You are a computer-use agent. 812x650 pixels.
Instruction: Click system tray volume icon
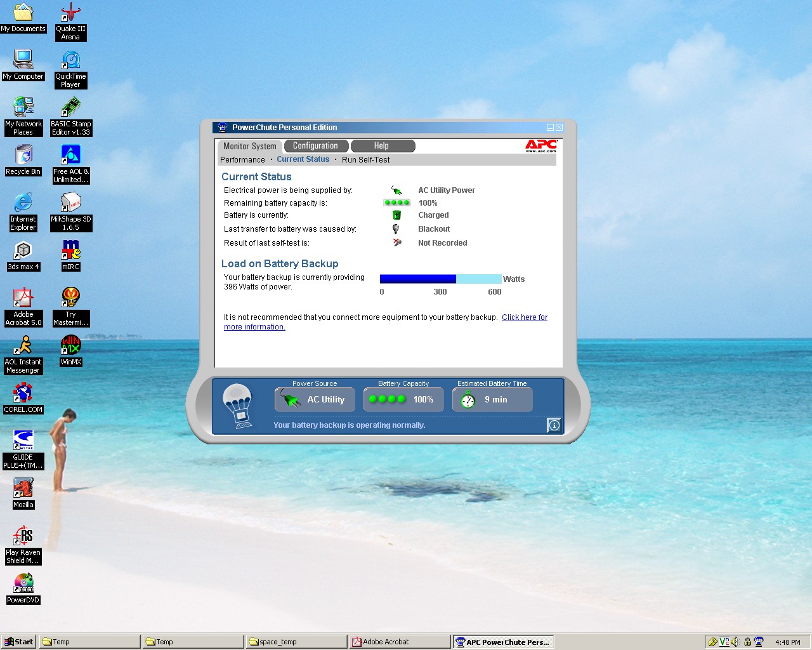(736, 642)
